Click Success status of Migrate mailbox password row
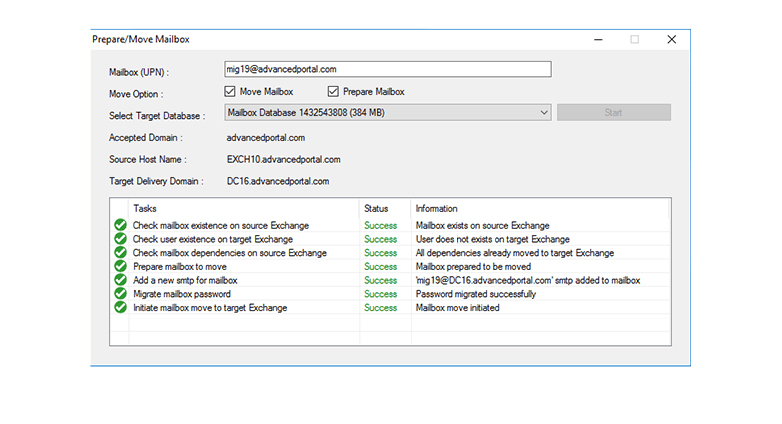This screenshot has width=782, height=424. click(381, 294)
